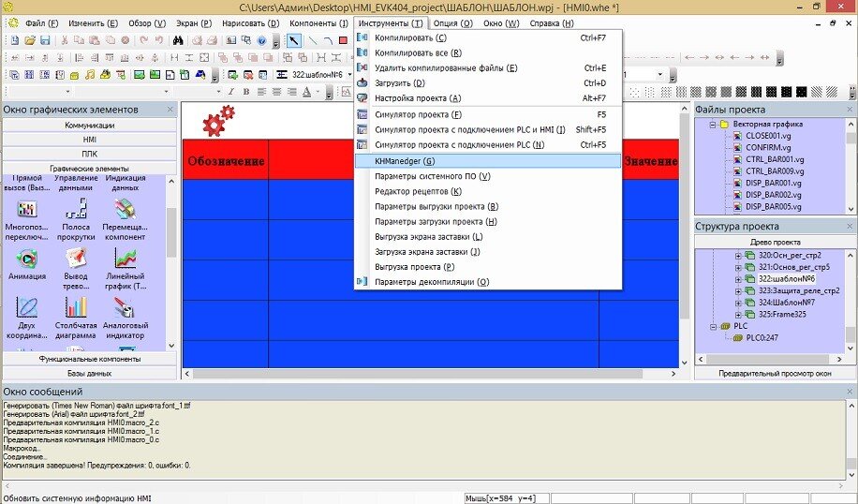
Task: Pick the Анимация component icon
Action: pyautogui.click(x=26, y=259)
